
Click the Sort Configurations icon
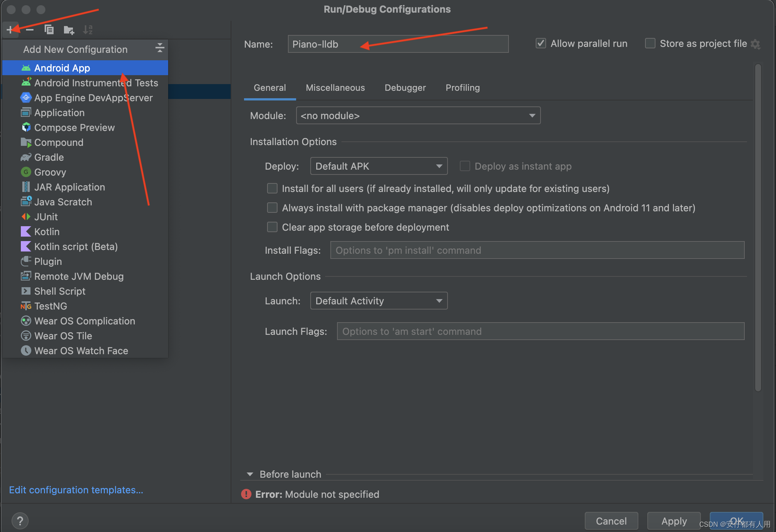(x=89, y=29)
